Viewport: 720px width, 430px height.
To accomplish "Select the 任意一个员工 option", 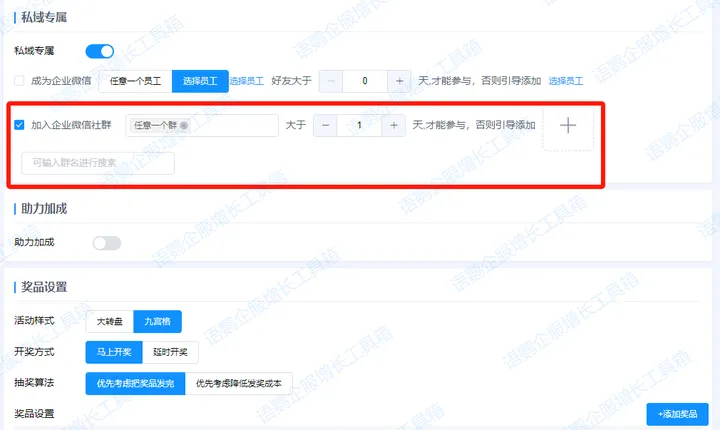I will [x=135, y=81].
